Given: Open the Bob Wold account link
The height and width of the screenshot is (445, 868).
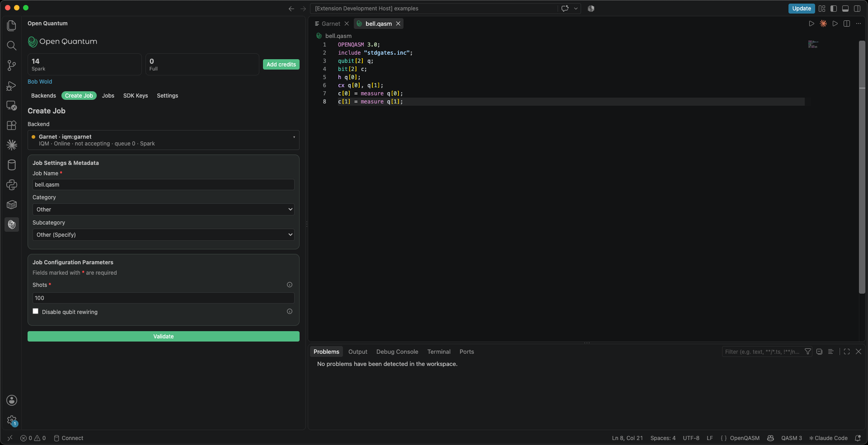Looking at the screenshot, I should (40, 82).
